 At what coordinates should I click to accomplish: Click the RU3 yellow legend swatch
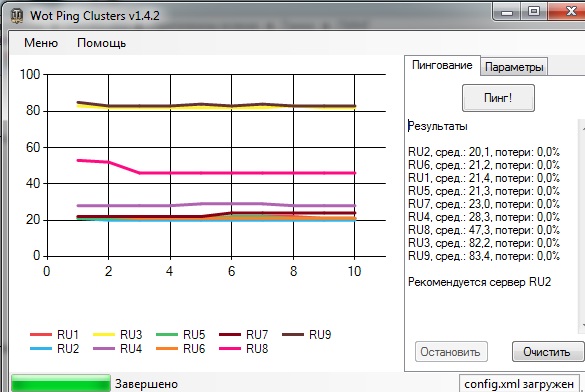[x=104, y=335]
